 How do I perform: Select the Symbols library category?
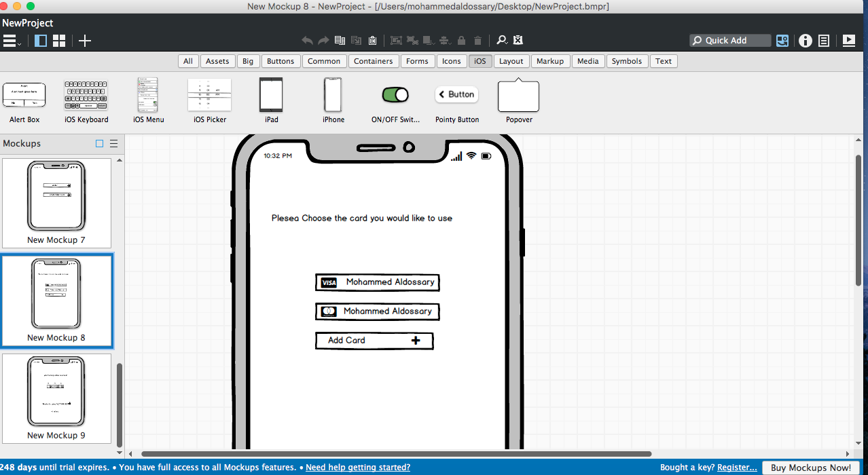(x=627, y=61)
